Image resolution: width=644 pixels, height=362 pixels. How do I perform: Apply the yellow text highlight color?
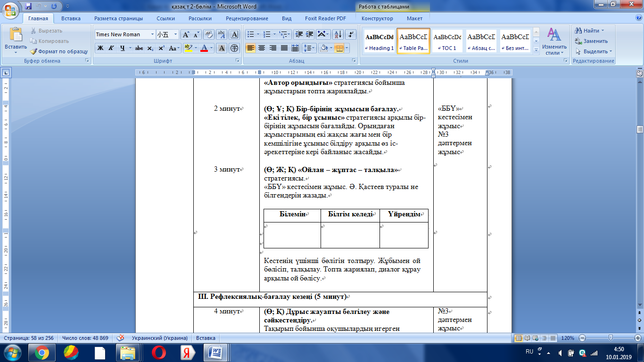point(188,48)
